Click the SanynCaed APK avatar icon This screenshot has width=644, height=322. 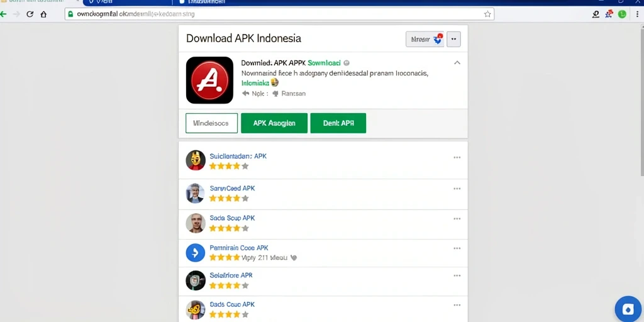point(196,193)
